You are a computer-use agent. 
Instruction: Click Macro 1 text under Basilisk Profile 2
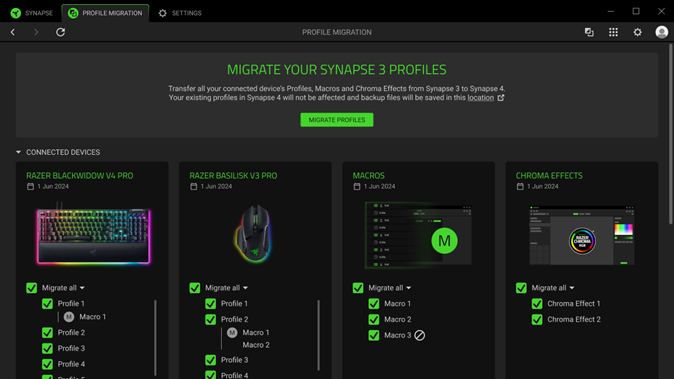click(x=256, y=332)
